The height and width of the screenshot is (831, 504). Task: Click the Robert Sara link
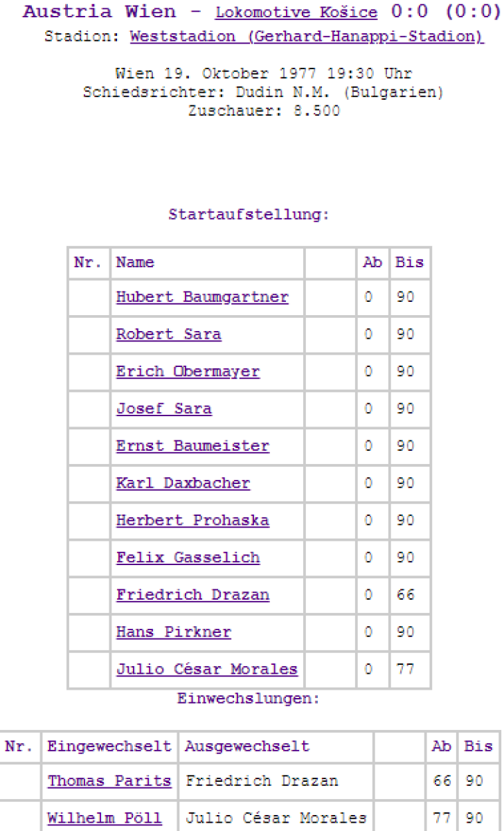click(x=168, y=334)
